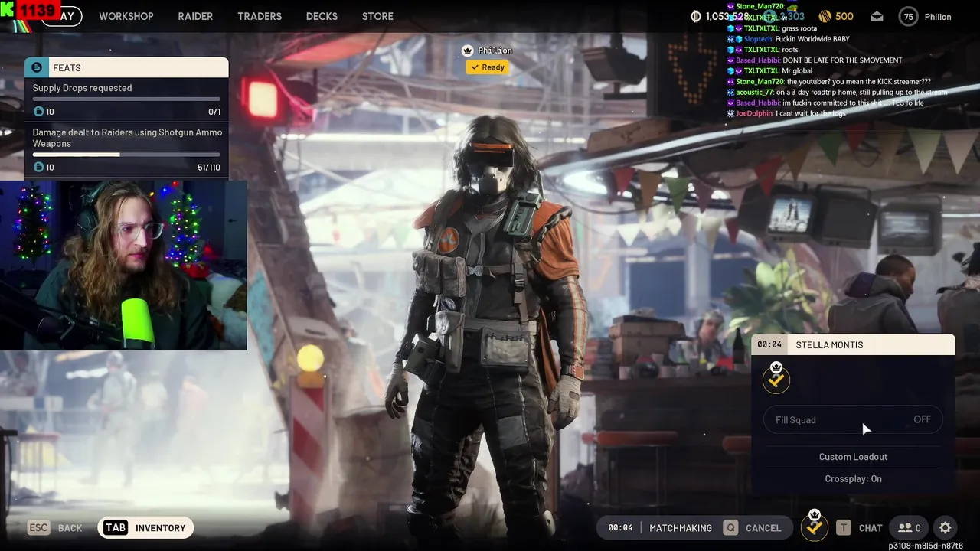Select the Play tab
This screenshot has width=980, height=551.
click(61, 16)
